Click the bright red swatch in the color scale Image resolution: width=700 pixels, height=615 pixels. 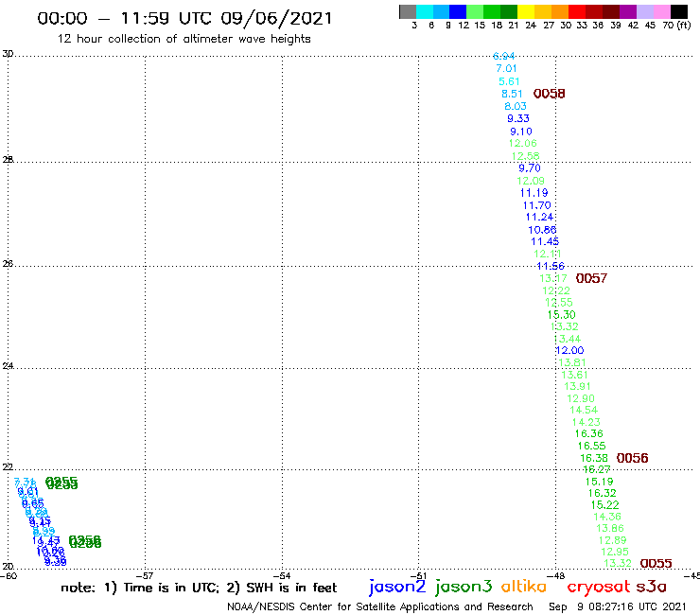(577, 11)
